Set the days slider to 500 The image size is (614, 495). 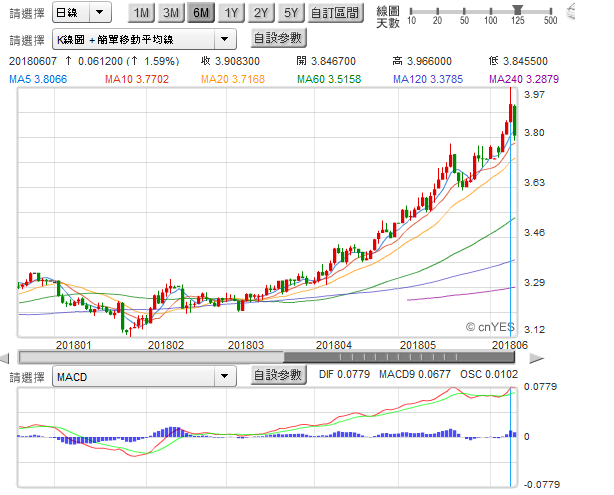tap(551, 11)
